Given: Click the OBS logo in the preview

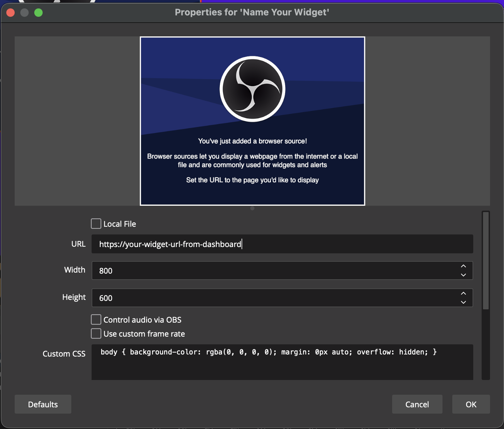Looking at the screenshot, I should point(252,89).
